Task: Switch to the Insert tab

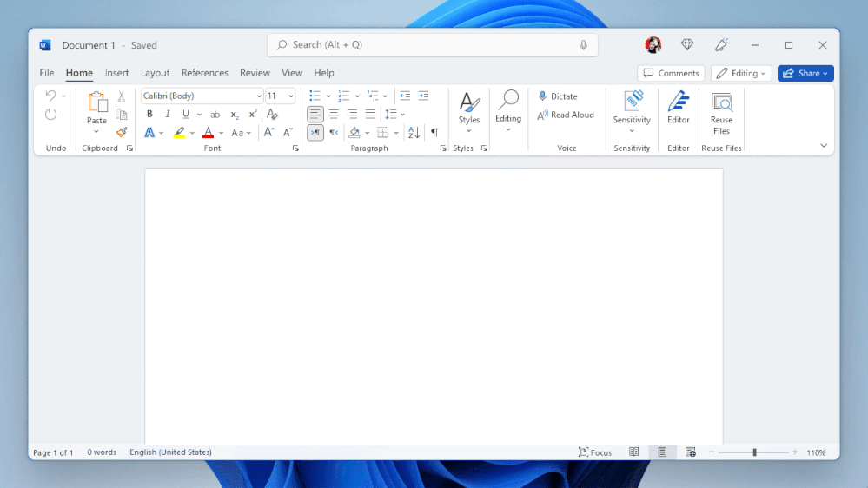Action: coord(116,73)
